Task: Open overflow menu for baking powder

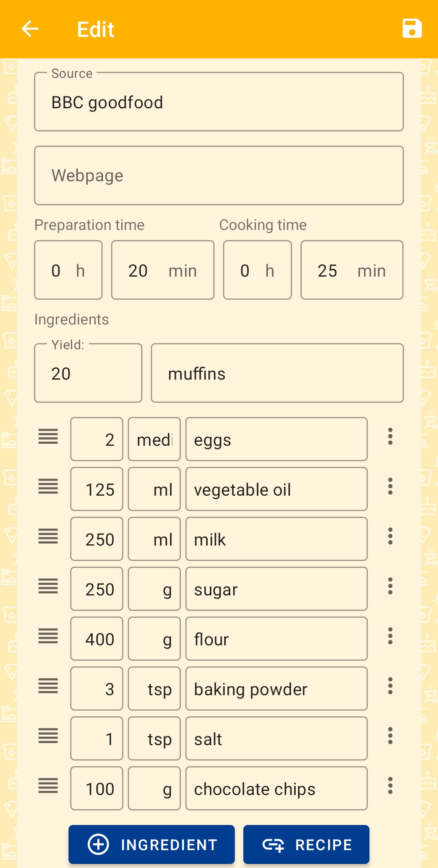Action: (390, 686)
